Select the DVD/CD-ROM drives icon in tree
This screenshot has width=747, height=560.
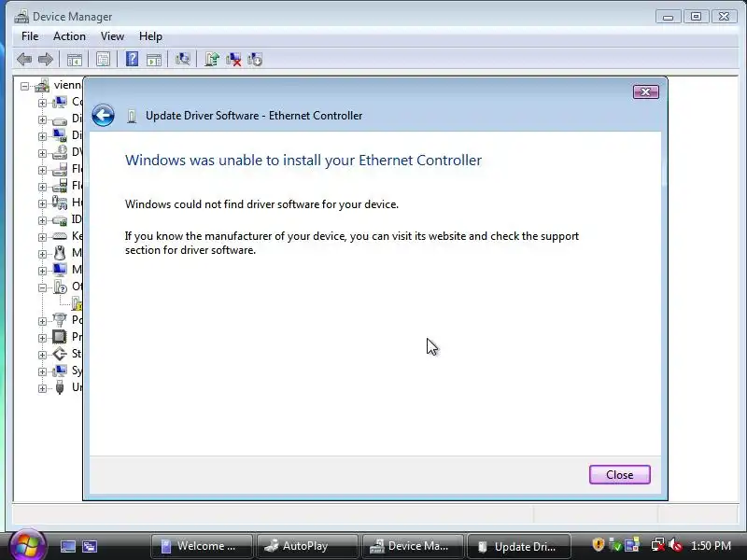coord(60,152)
